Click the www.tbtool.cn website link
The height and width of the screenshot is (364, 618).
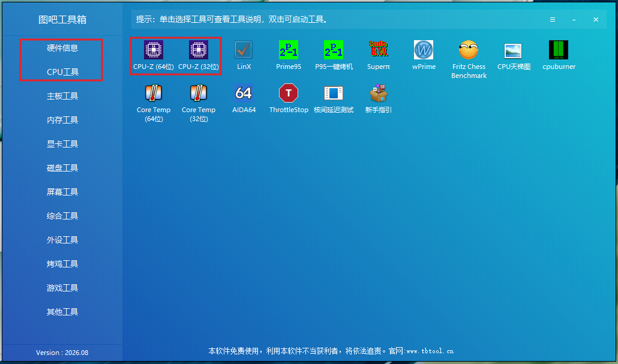430,351
